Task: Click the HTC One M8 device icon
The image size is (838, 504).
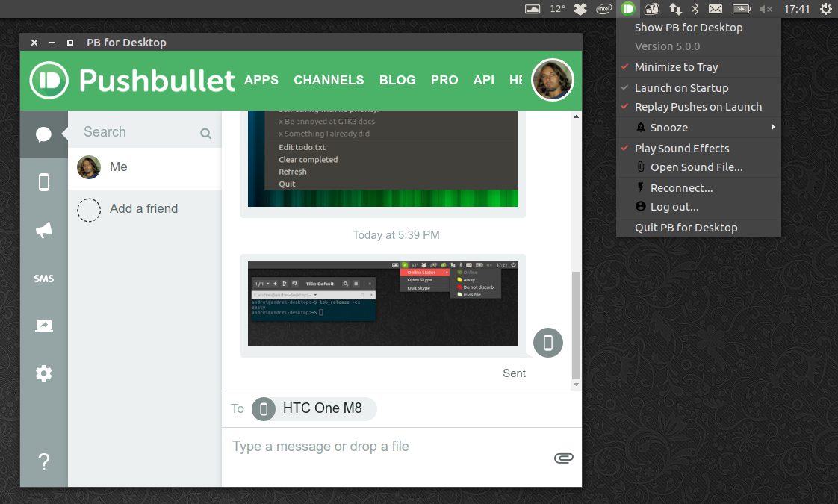Action: [264, 409]
